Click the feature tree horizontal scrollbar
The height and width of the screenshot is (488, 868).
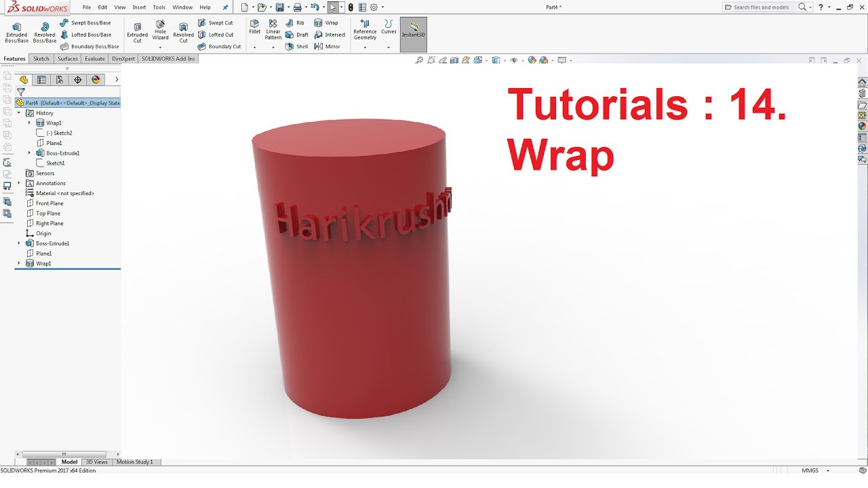64,454
